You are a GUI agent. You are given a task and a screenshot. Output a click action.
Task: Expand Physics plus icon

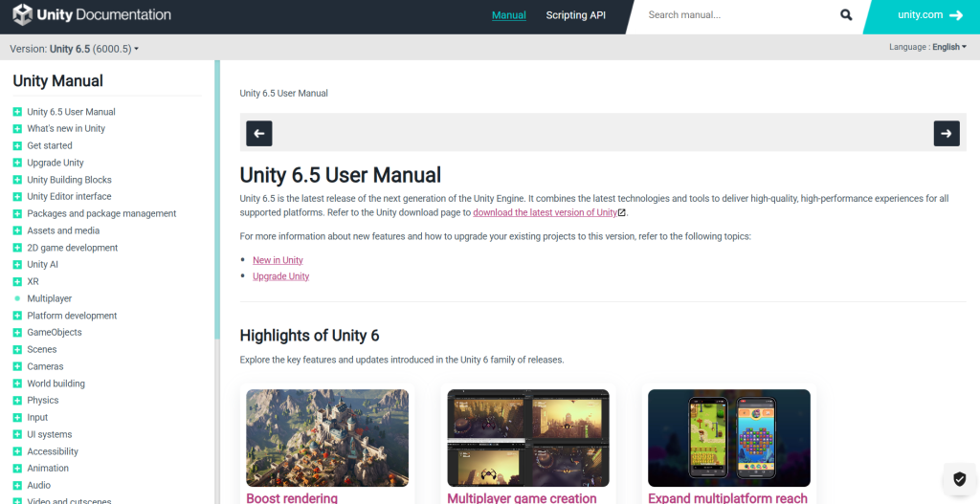[17, 401]
